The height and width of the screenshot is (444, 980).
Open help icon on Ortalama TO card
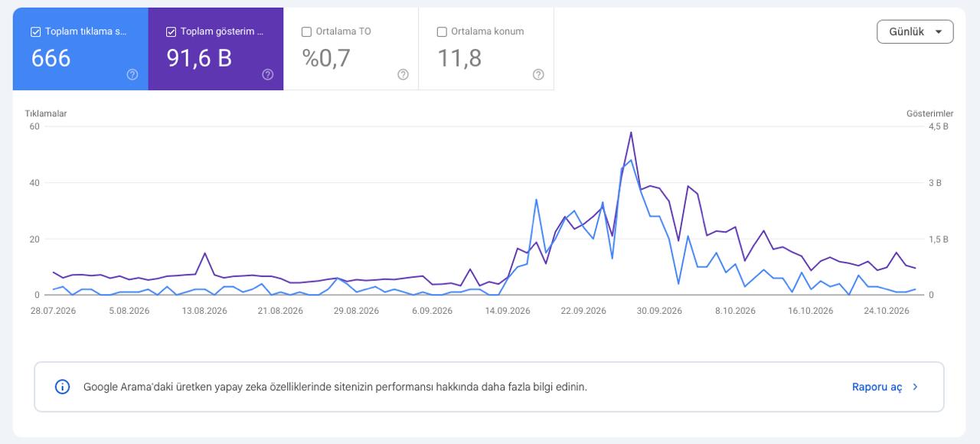tap(403, 74)
